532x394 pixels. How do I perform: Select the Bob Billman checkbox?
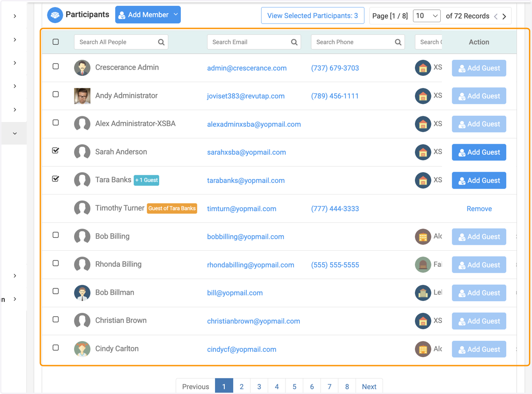coord(55,291)
